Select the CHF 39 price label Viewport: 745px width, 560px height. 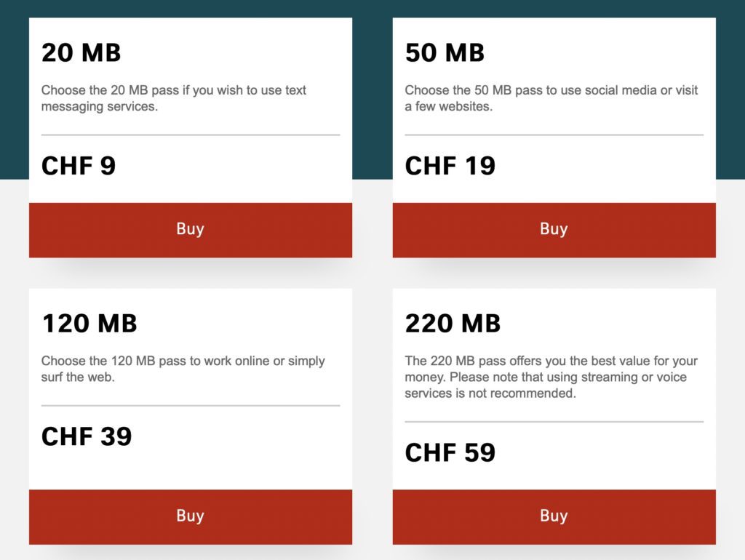pos(87,436)
